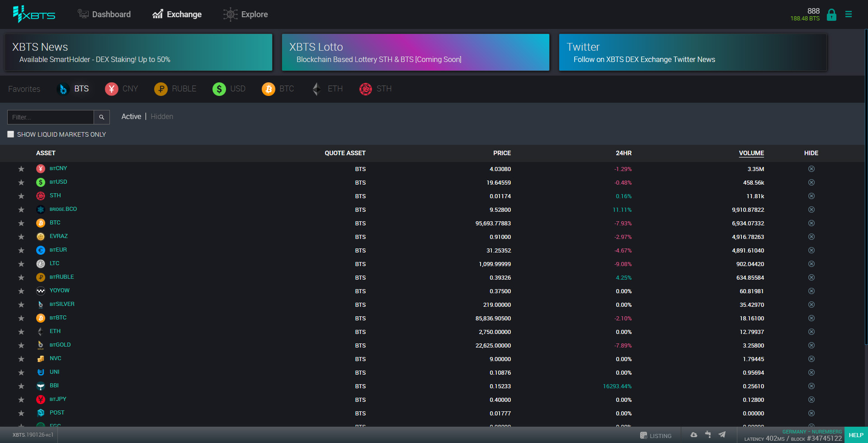This screenshot has width=868, height=443.
Task: Hide the bitSILVER market row
Action: tap(811, 305)
